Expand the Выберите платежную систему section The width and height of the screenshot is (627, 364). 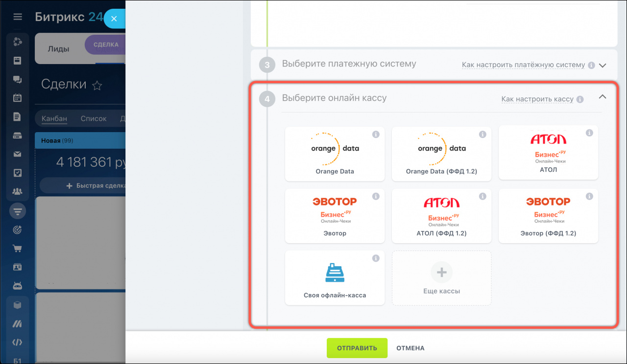[x=603, y=65]
